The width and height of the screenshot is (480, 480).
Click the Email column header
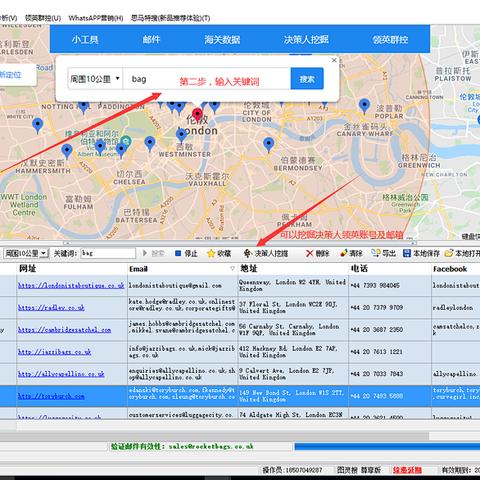tap(182, 269)
